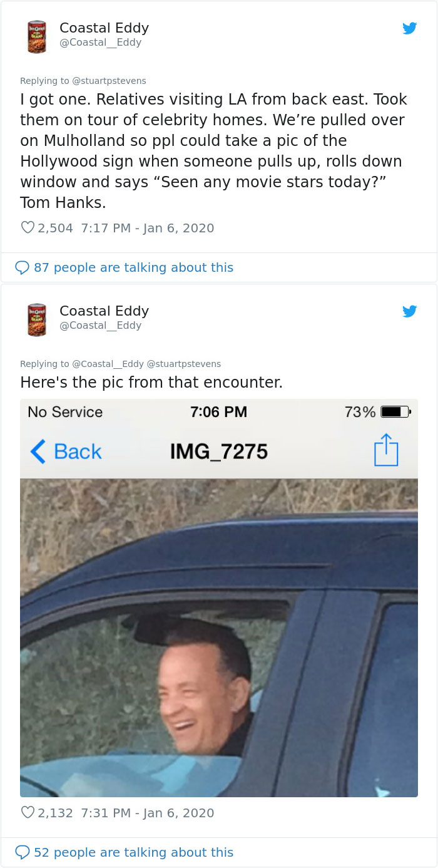This screenshot has width=438, height=868.
Task: Click the reply bubble icon below the second tweet
Action: click(x=23, y=852)
